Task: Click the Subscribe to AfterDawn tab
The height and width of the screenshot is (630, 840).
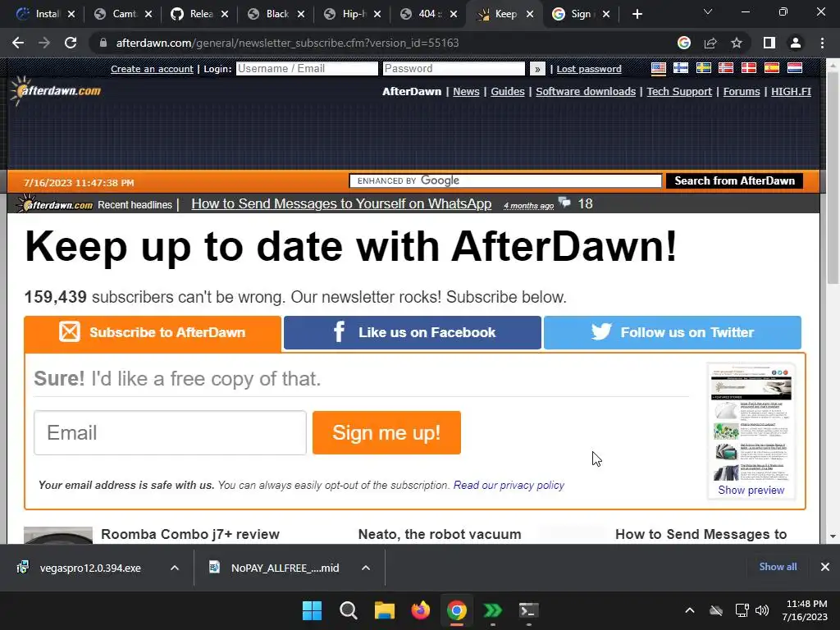Action: coord(152,333)
